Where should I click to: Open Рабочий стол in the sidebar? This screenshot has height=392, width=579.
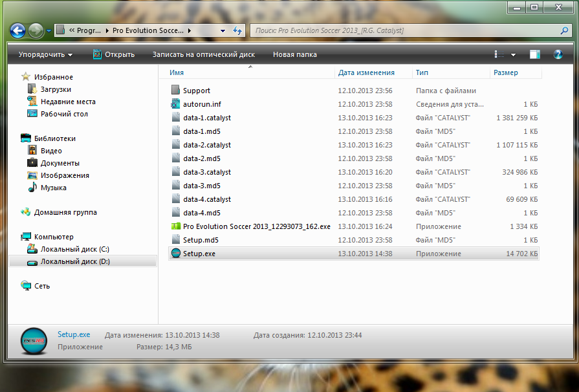(x=64, y=114)
